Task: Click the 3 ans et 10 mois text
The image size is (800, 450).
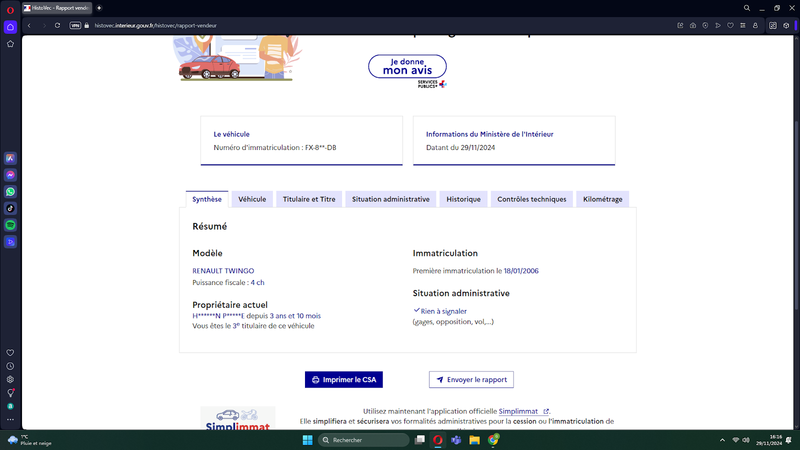Action: point(295,316)
